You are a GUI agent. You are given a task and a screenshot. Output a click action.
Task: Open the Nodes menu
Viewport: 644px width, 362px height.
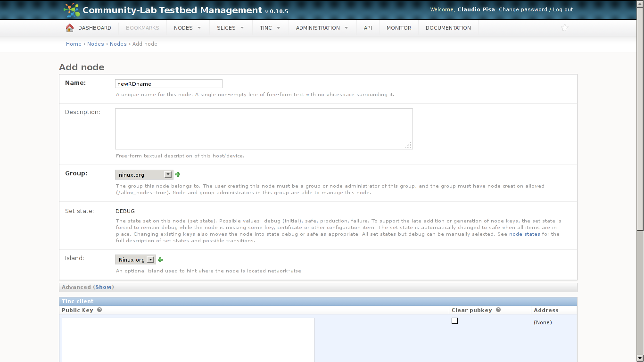187,28
